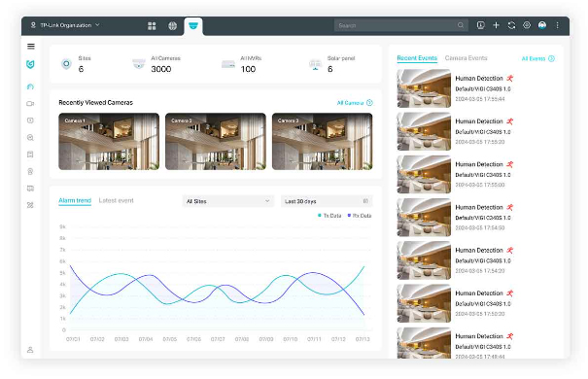Click Human Detection text for 17:54:50 event

(x=479, y=207)
